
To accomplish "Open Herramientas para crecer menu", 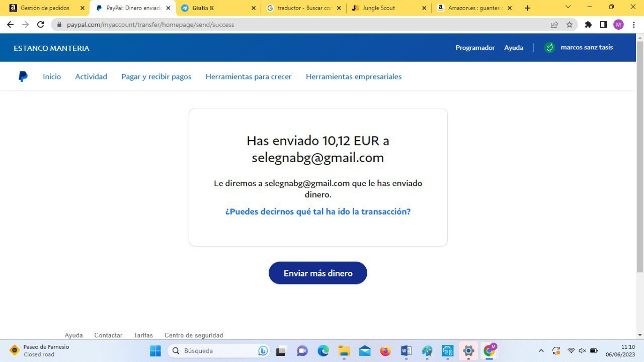I will 249,77.
